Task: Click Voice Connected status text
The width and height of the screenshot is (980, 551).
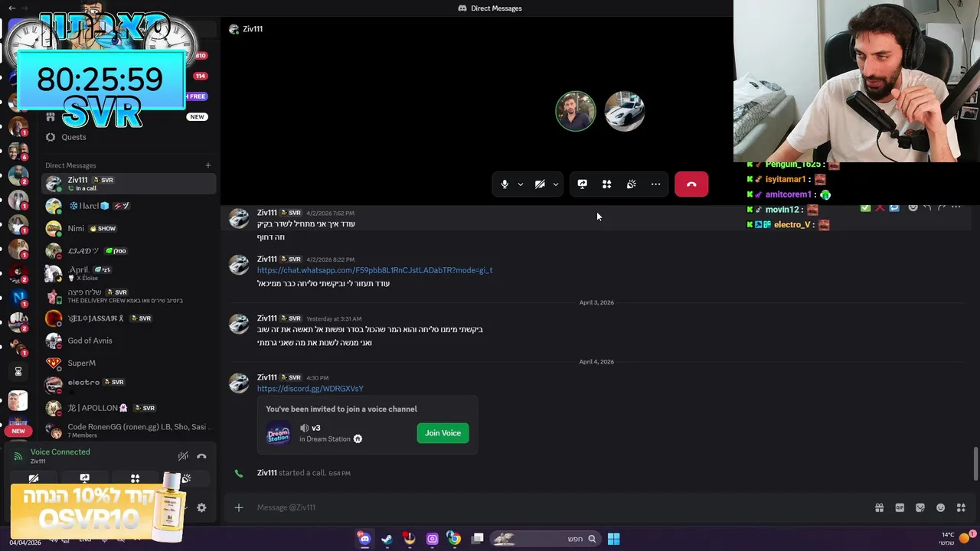Action: (x=60, y=452)
